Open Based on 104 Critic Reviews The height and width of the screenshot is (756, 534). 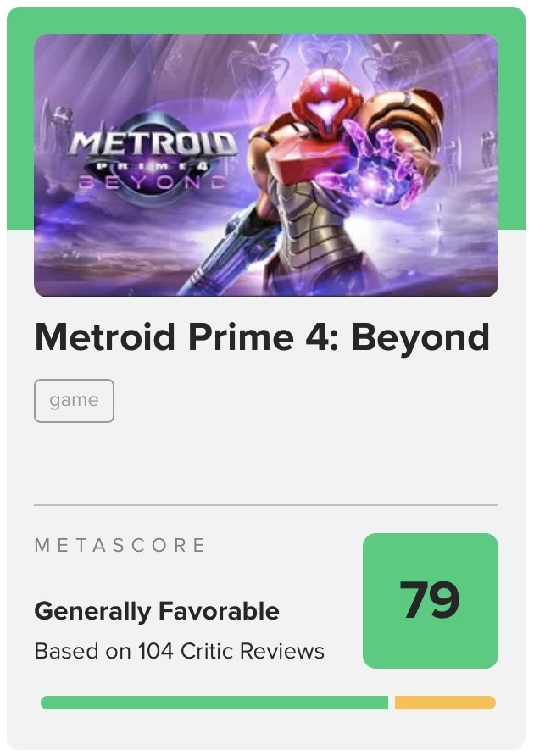pyautogui.click(x=179, y=652)
